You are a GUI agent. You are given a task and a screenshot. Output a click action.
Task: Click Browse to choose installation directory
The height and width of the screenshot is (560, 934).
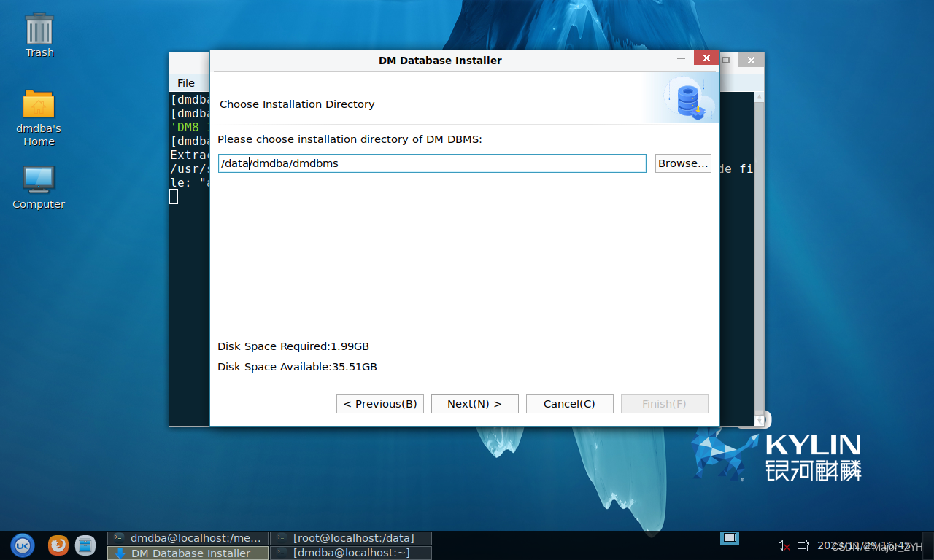point(683,163)
